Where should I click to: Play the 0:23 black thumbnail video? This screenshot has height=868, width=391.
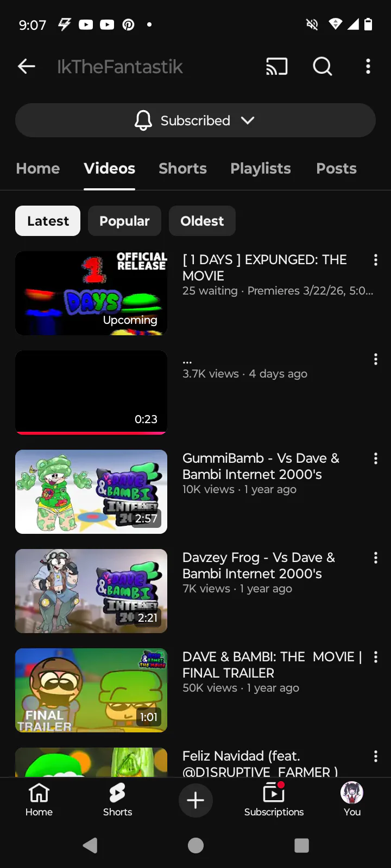tap(91, 392)
